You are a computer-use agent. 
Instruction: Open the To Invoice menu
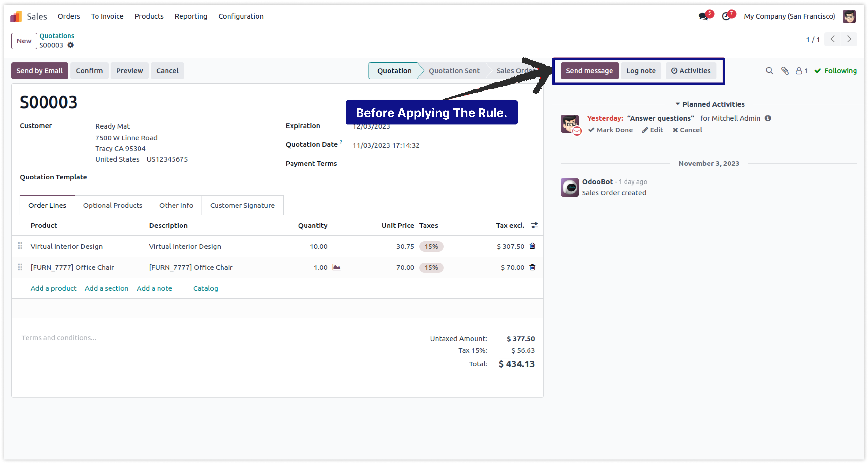(x=107, y=16)
